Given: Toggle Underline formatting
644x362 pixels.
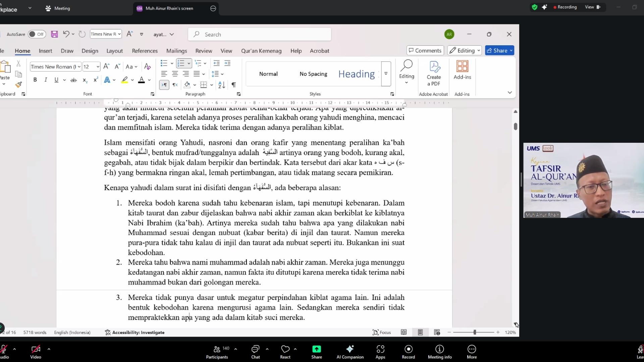Looking at the screenshot, I should (x=56, y=80).
